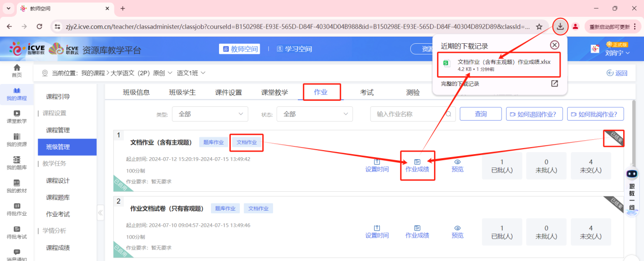The image size is (644, 261).
Task: Open 课程题库 in the left menu
Action: (58, 197)
